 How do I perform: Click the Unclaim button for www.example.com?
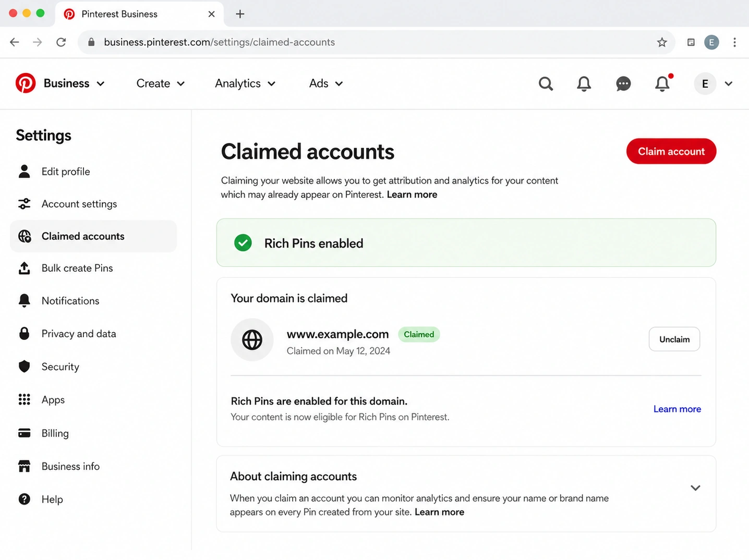coord(674,339)
